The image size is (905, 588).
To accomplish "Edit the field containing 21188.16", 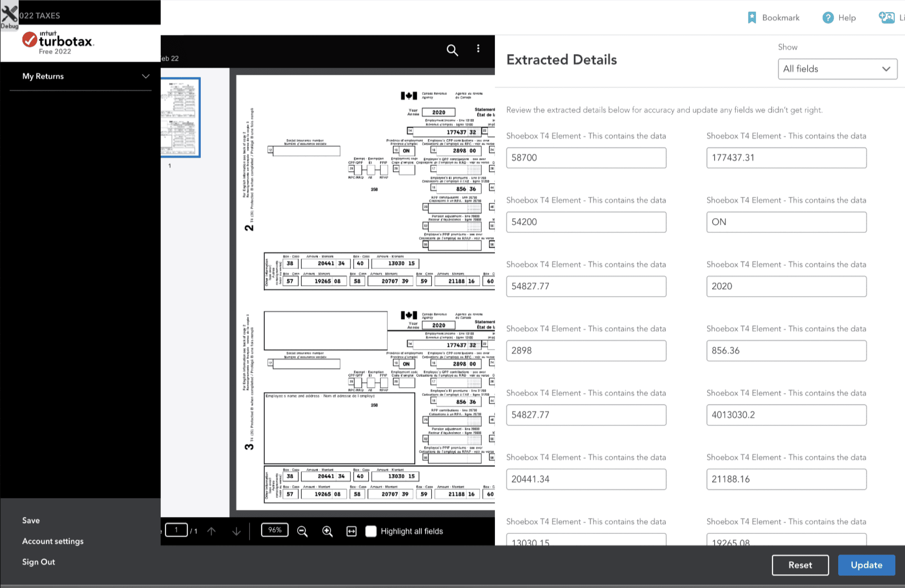I will (786, 479).
